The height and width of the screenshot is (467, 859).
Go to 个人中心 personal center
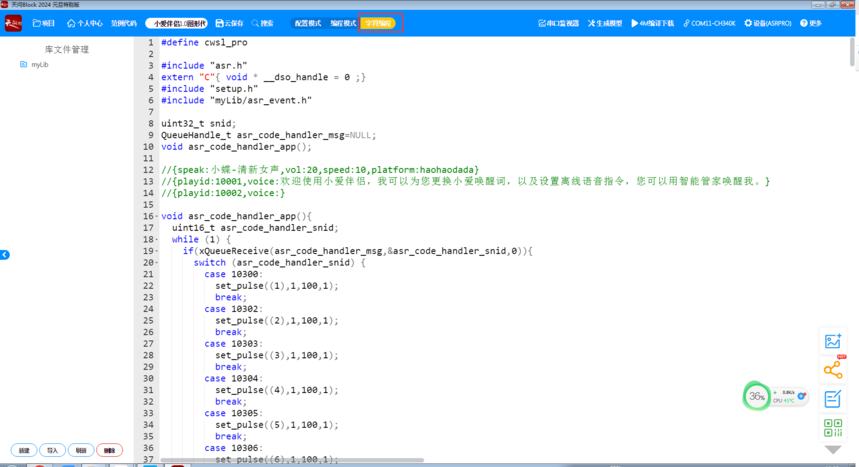tap(84, 24)
